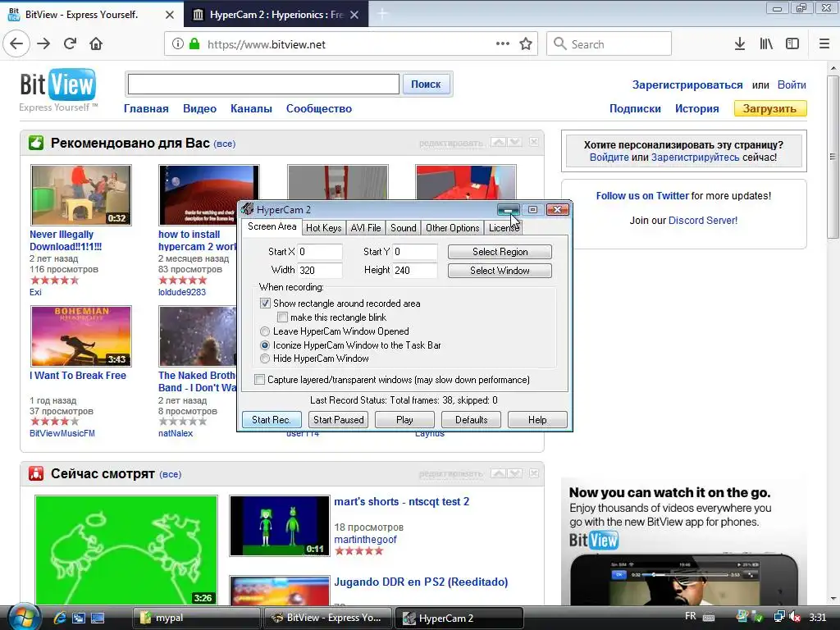This screenshot has width=840, height=630.
Task: Open the page actions three-dot menu
Action: (x=503, y=44)
